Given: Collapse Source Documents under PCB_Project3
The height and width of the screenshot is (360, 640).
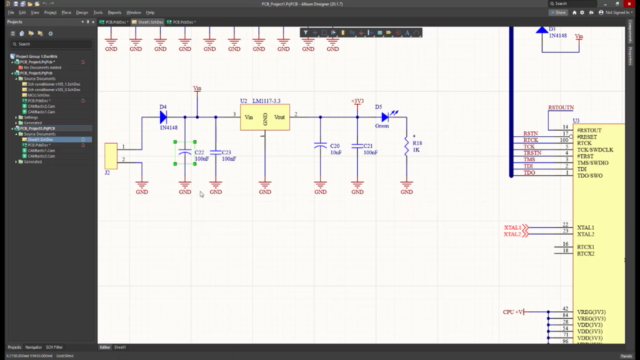Looking at the screenshot, I should (16, 134).
